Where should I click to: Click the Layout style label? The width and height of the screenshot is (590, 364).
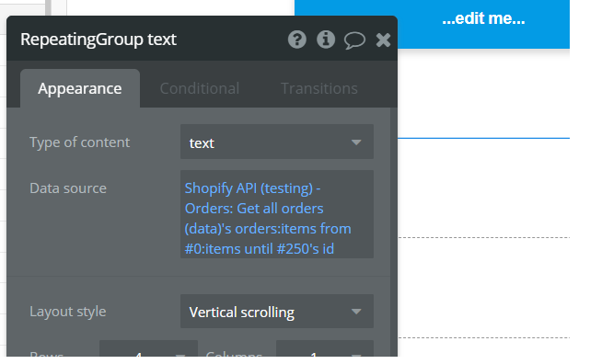[x=68, y=312]
